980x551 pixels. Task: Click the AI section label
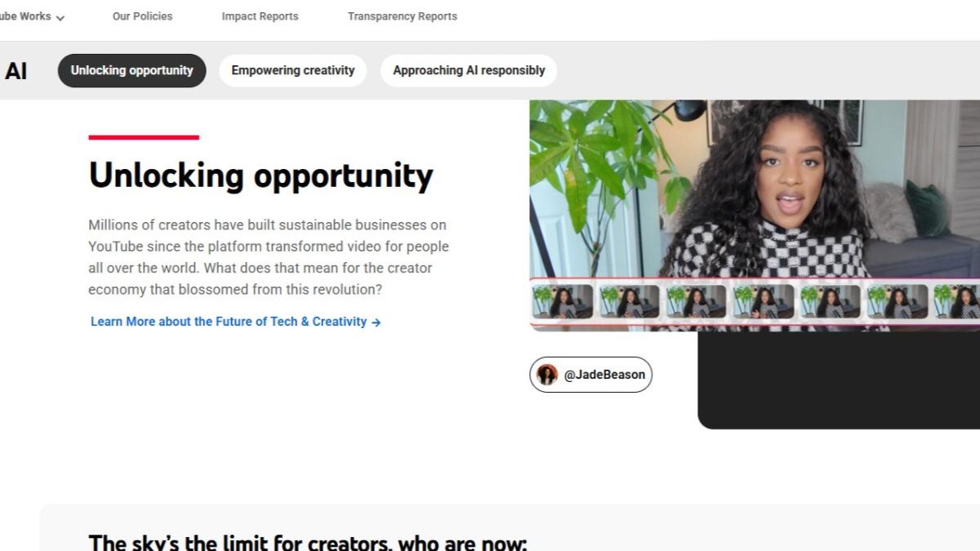pyautogui.click(x=16, y=71)
